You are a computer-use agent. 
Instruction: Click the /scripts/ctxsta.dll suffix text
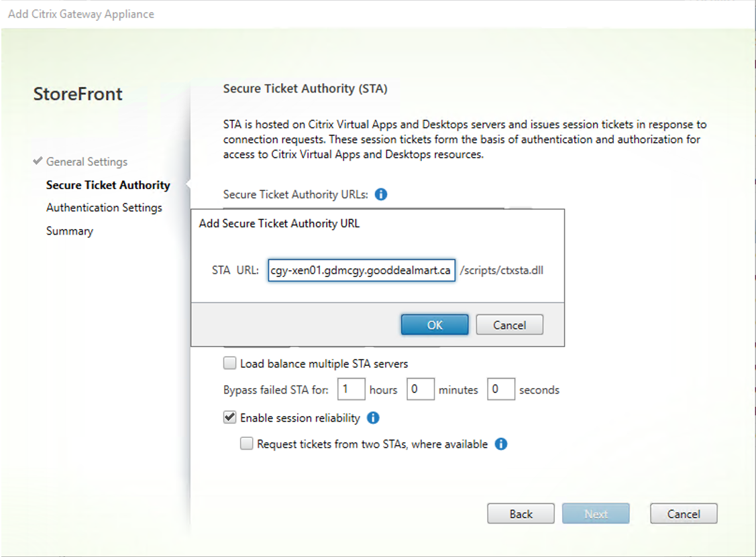click(502, 270)
